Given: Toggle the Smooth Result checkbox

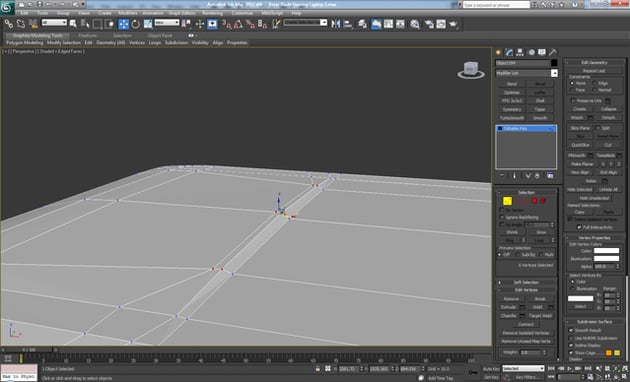Looking at the screenshot, I should coord(571,330).
